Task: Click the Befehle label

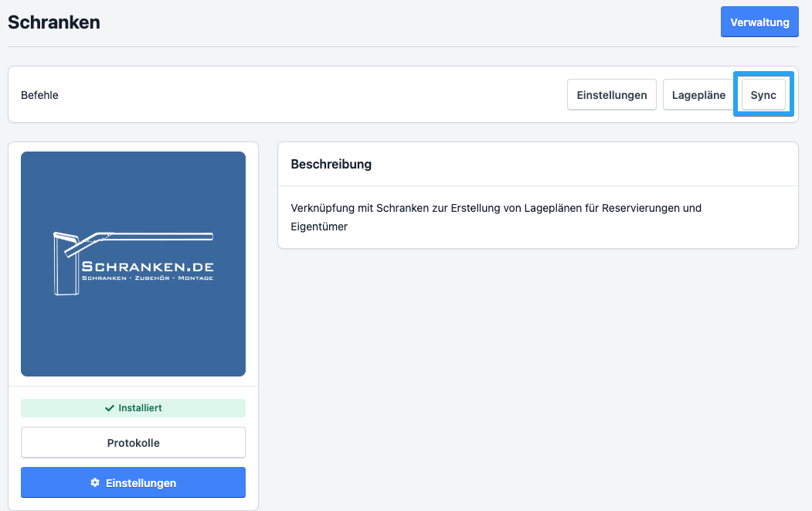Action: (x=39, y=95)
